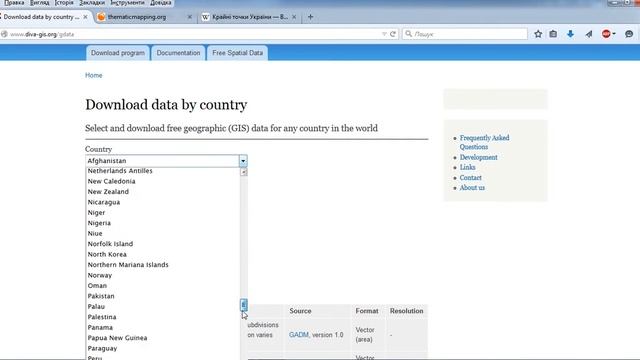Switch to the Крайні точки України tab
The height and width of the screenshot is (360, 640).
[x=250, y=17]
